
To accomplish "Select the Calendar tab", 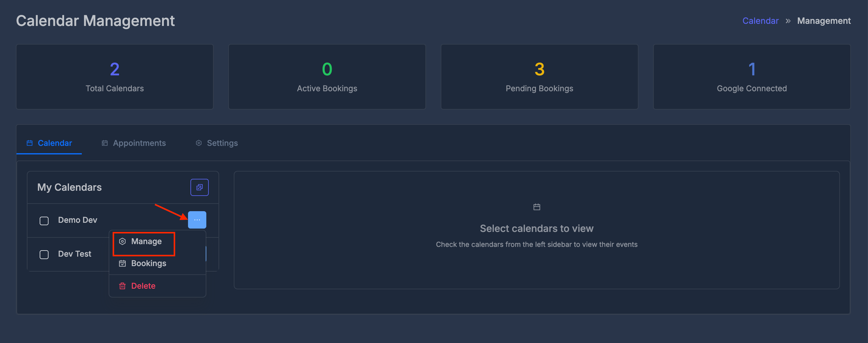I will pos(49,143).
